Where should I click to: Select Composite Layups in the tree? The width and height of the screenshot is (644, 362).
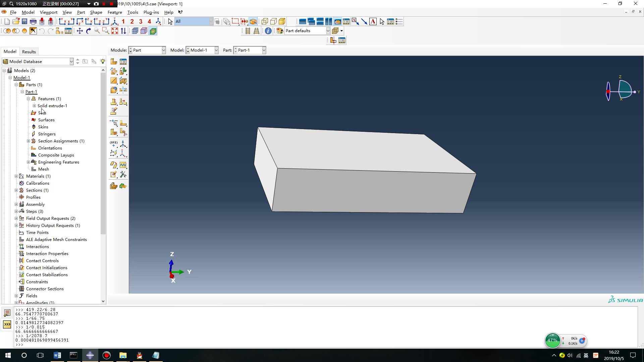[x=56, y=155]
